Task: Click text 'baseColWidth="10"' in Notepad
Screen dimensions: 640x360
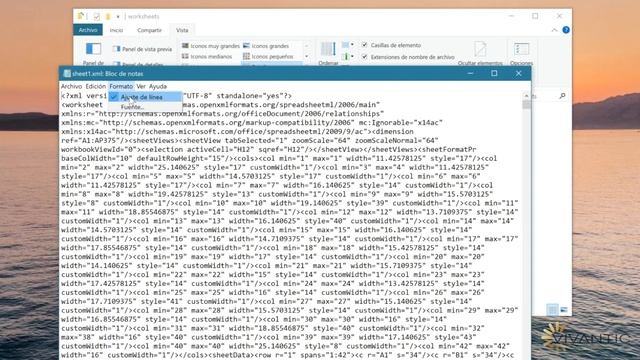Action: (97, 158)
